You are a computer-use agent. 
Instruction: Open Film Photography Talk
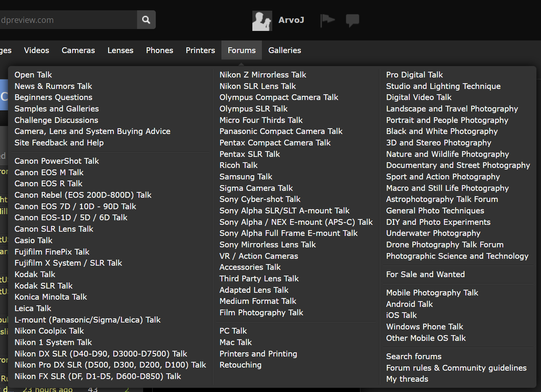262,313
